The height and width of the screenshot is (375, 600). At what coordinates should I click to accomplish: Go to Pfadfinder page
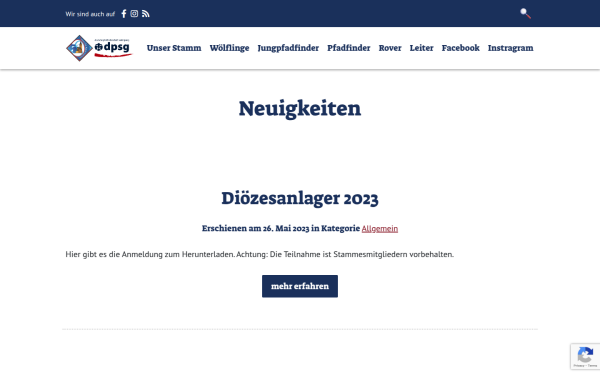[x=349, y=48]
